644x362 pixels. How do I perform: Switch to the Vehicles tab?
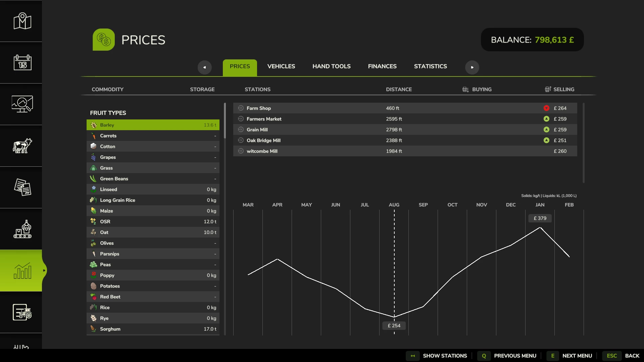281,66
